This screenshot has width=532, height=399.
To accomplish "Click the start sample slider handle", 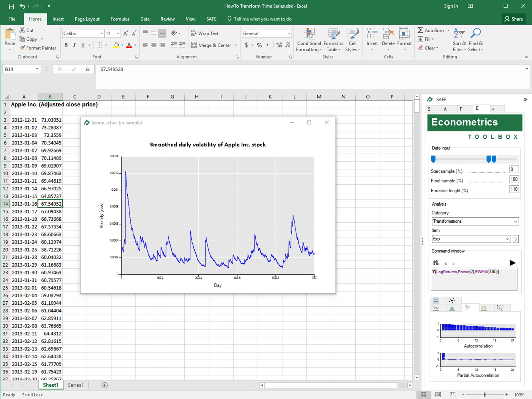I will tap(433, 159).
